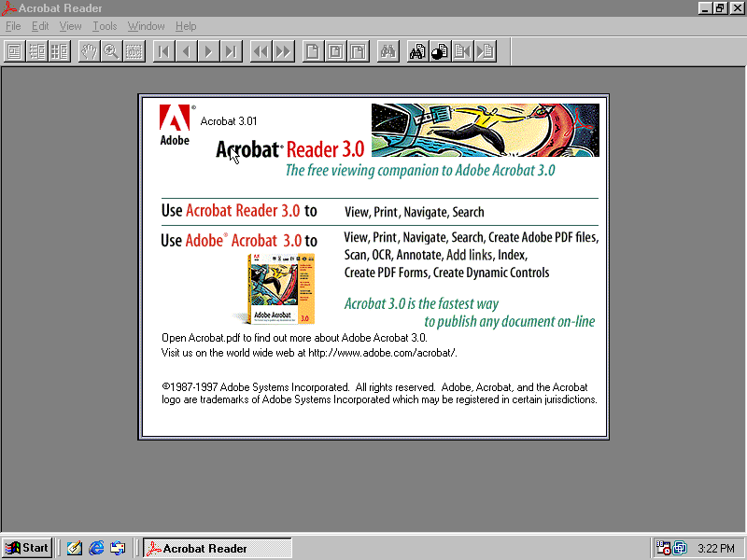Viewport: 747px width, 560px height.
Task: Choose the Fit Width page icon
Action: [358, 51]
